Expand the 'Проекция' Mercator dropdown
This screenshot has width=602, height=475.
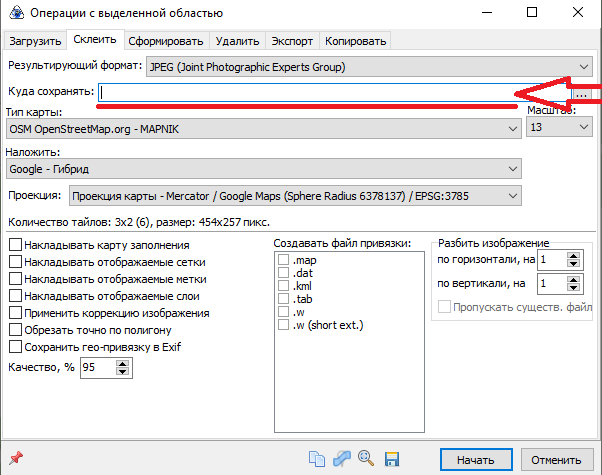tap(294, 196)
